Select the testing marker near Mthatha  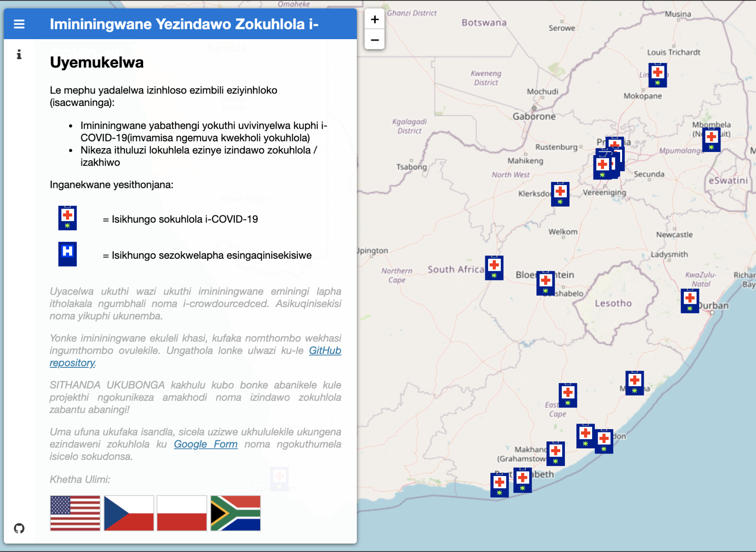634,383
